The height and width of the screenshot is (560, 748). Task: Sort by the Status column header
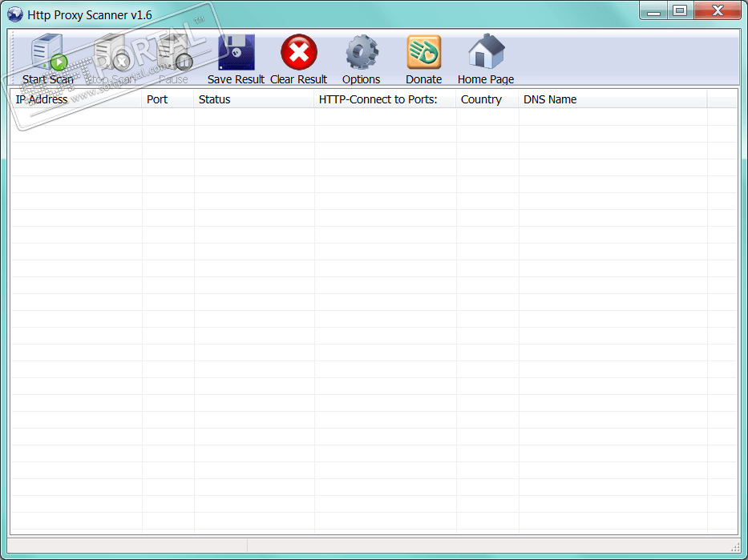[x=254, y=99]
